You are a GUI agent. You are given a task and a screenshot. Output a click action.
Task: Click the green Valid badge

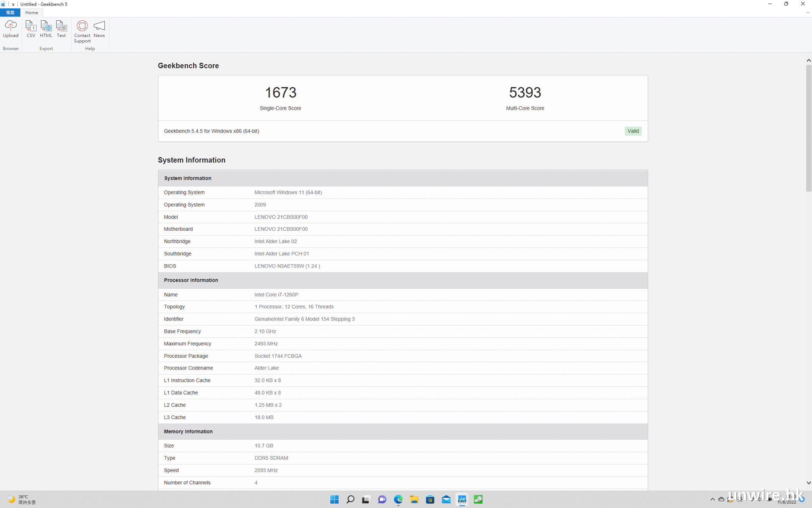[x=633, y=131]
